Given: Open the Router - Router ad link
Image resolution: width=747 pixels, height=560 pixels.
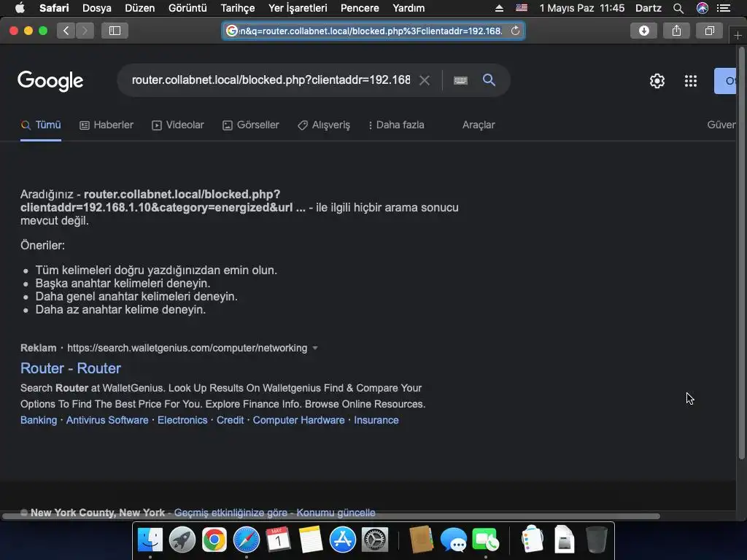Looking at the screenshot, I should [x=71, y=368].
